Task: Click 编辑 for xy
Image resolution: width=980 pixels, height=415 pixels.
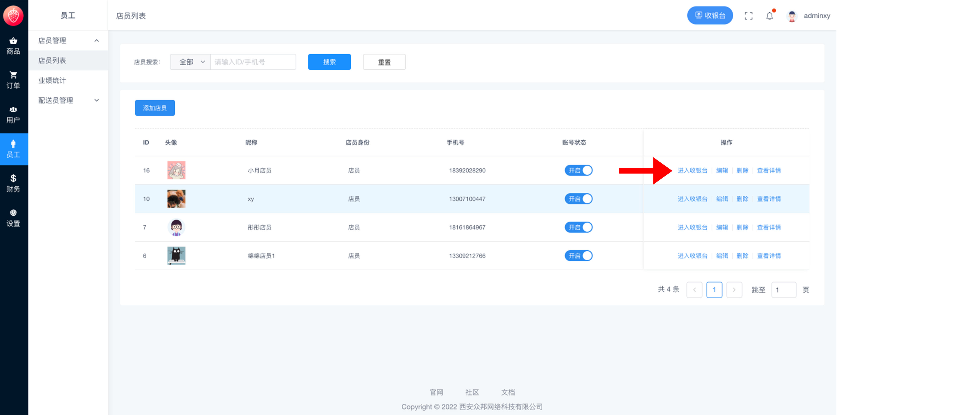Action: (x=722, y=199)
